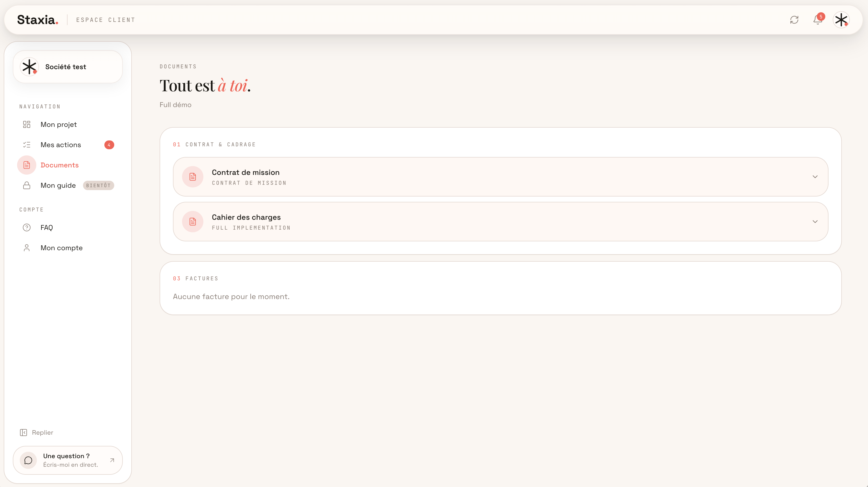This screenshot has height=487, width=868.
Task: Expand Cahier des charges chevron
Action: tap(815, 221)
